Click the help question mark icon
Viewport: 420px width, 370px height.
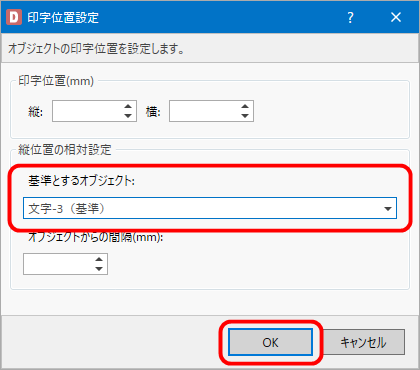coord(350,17)
